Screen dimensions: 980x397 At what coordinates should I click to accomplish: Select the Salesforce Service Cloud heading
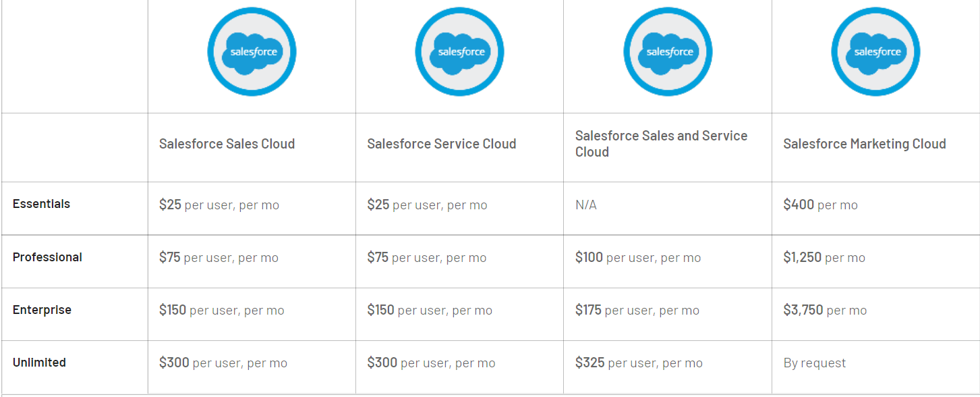coord(441,144)
